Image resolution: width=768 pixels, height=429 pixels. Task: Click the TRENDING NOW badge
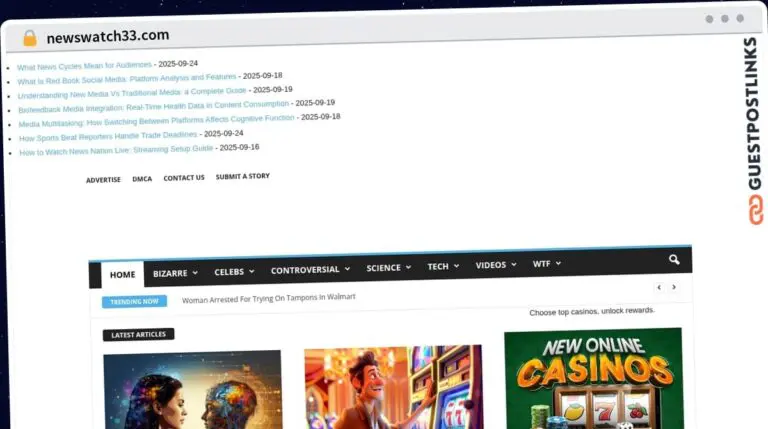134,302
